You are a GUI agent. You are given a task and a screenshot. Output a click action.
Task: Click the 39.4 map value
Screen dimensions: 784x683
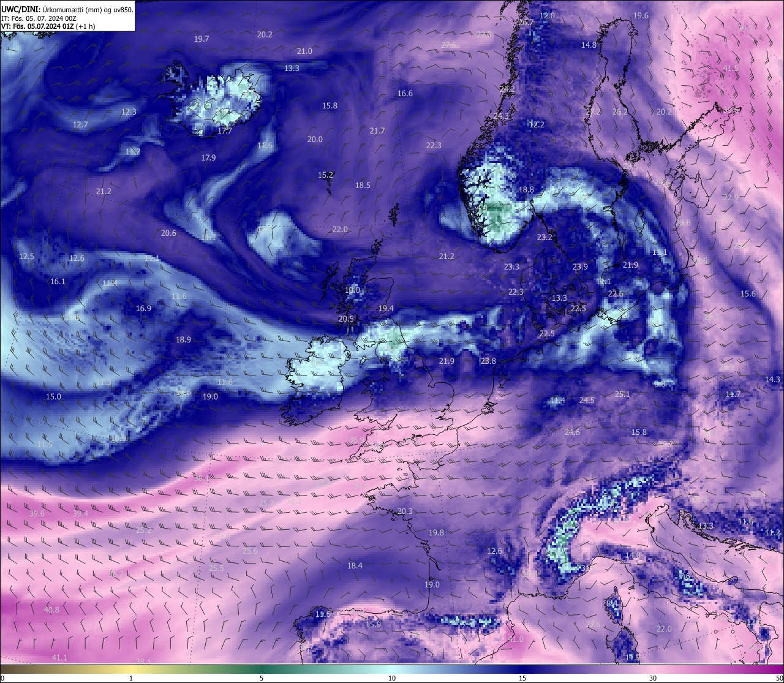click(x=80, y=513)
